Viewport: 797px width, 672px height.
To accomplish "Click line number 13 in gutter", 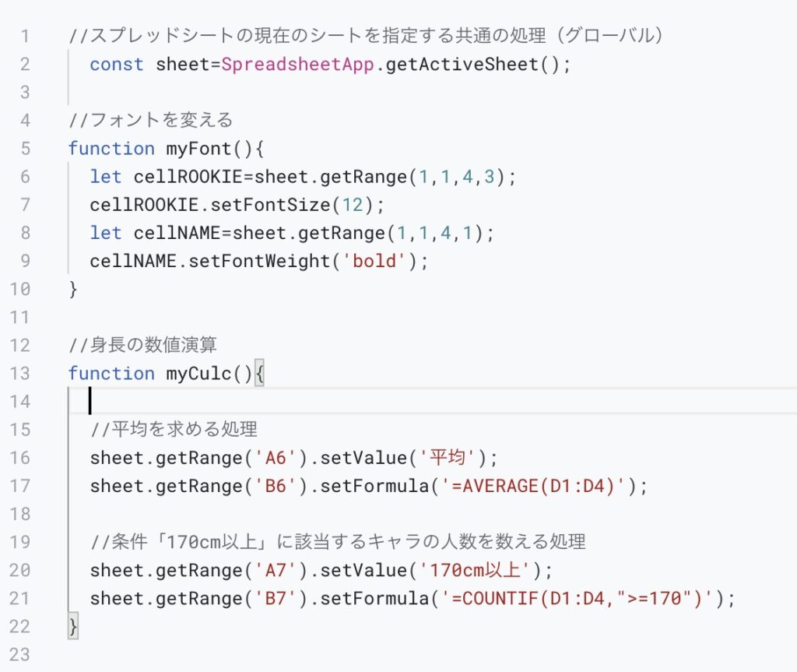I will 19,374.
